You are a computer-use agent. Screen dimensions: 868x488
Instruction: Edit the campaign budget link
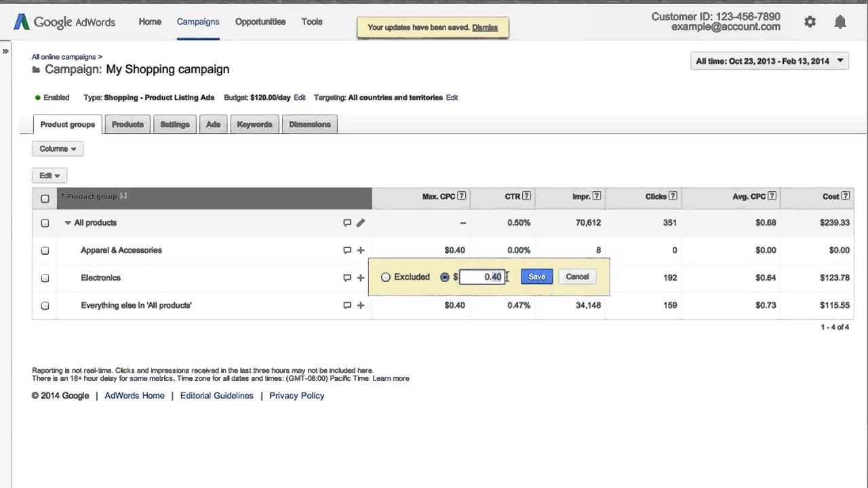click(x=300, y=98)
